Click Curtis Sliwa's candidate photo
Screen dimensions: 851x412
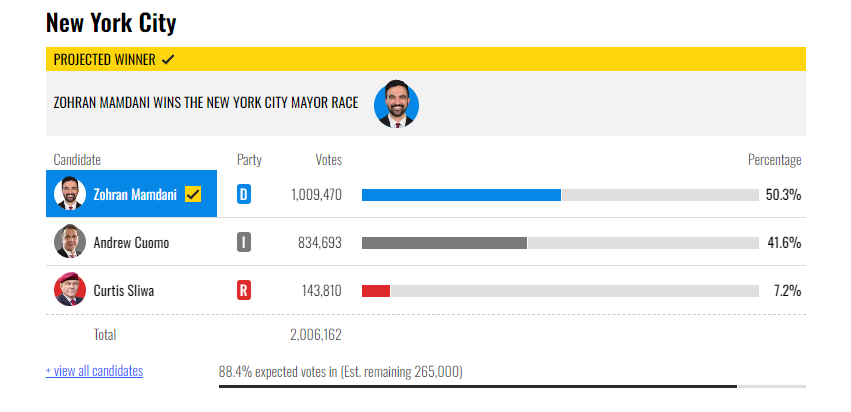(68, 290)
